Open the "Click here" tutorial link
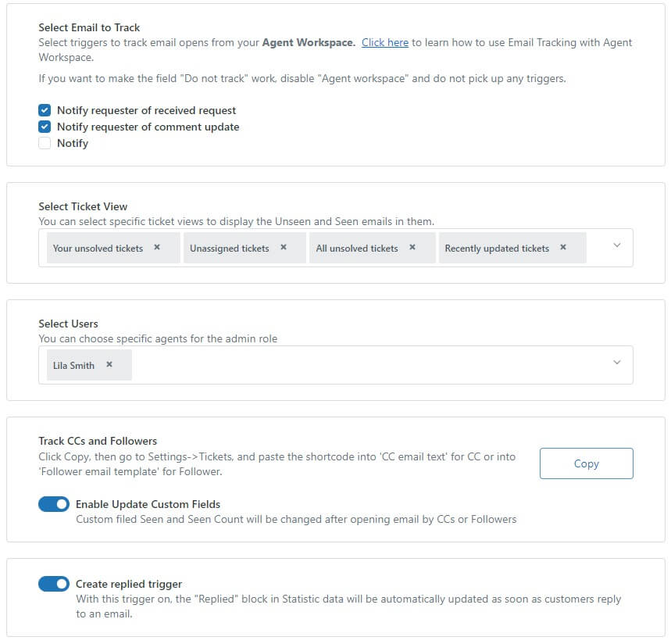This screenshot has height=644, width=671. (384, 42)
